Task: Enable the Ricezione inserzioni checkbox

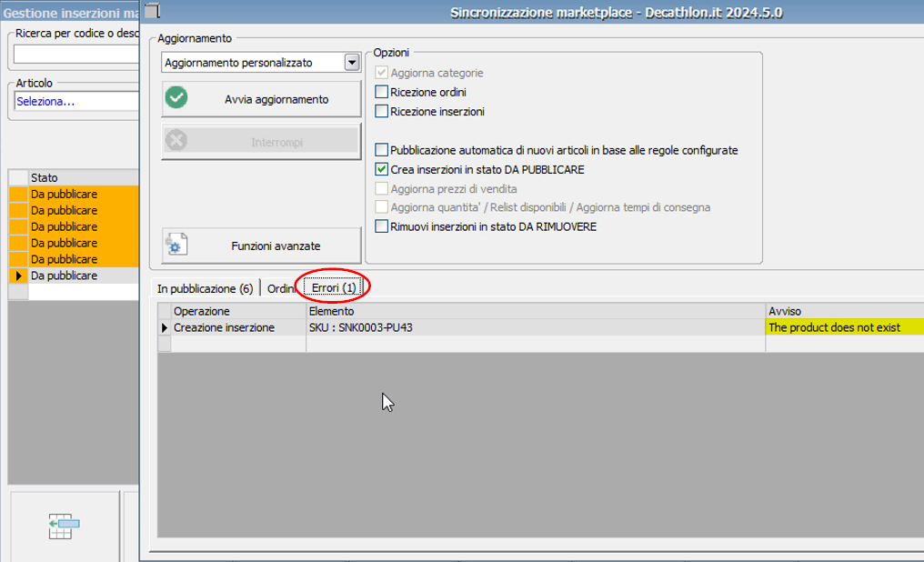Action: [x=381, y=111]
